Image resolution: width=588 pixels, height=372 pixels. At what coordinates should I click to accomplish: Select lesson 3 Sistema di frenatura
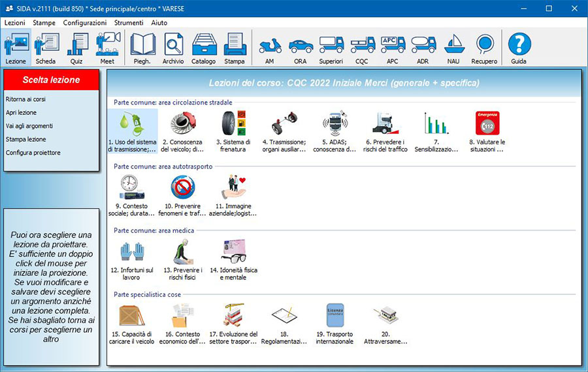pyautogui.click(x=233, y=131)
